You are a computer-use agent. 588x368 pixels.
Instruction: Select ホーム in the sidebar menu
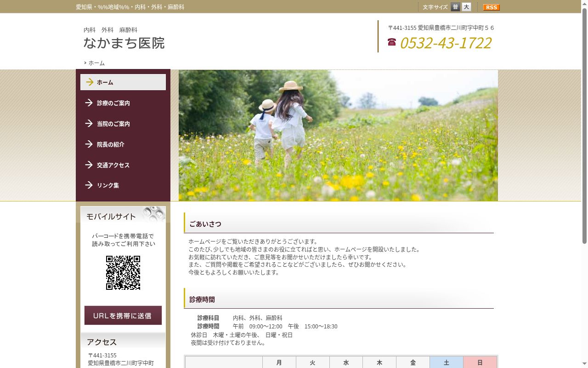coord(123,82)
